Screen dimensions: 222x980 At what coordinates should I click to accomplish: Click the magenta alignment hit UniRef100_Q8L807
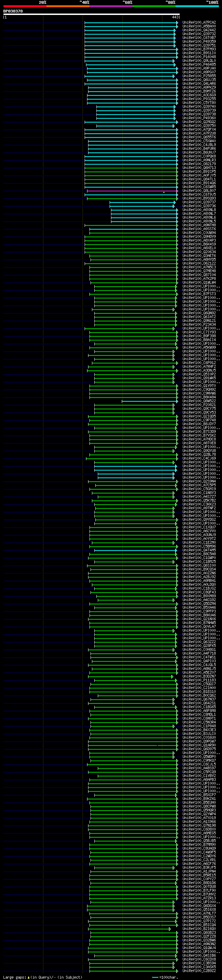click(x=199, y=191)
